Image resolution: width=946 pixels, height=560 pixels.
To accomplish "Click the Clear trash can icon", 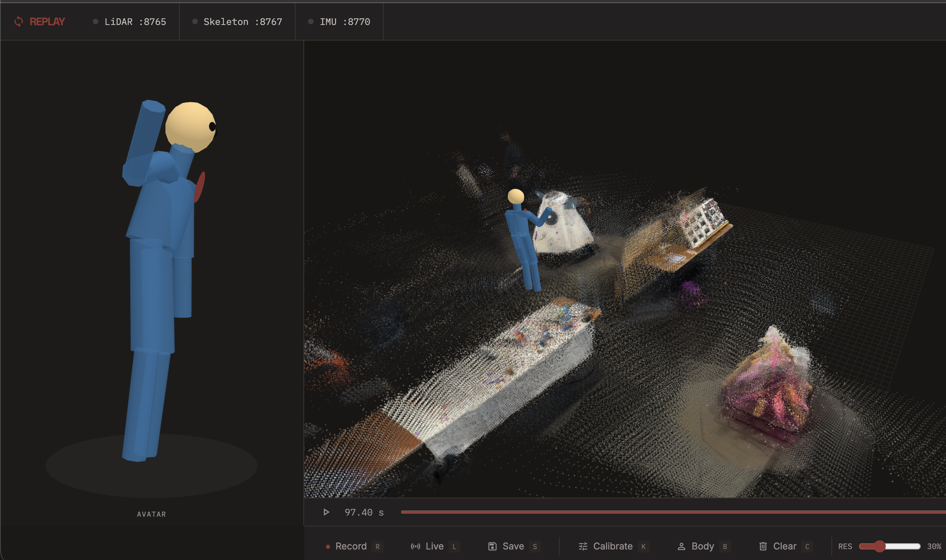I will pos(763,546).
